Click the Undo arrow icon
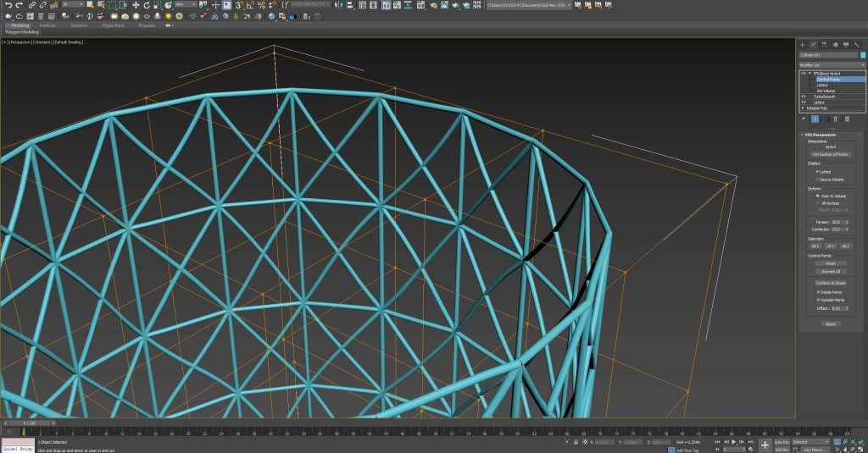The width and height of the screenshot is (868, 453). coord(8,5)
